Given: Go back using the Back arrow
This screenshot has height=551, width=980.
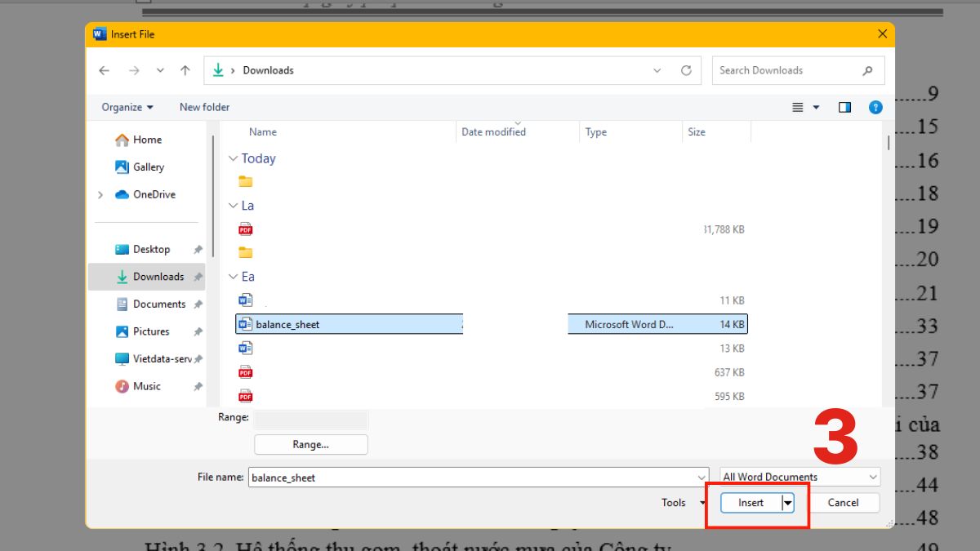Looking at the screenshot, I should coord(104,70).
